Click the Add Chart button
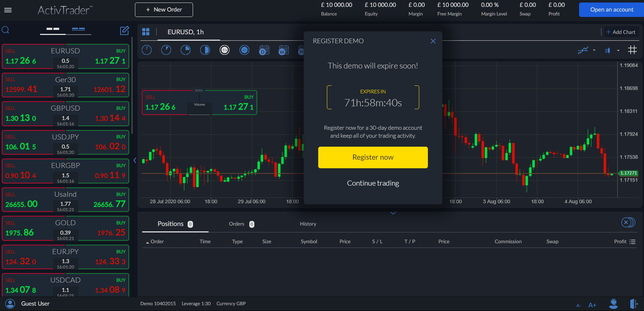Screen dimensions: 644x311 pos(621,32)
